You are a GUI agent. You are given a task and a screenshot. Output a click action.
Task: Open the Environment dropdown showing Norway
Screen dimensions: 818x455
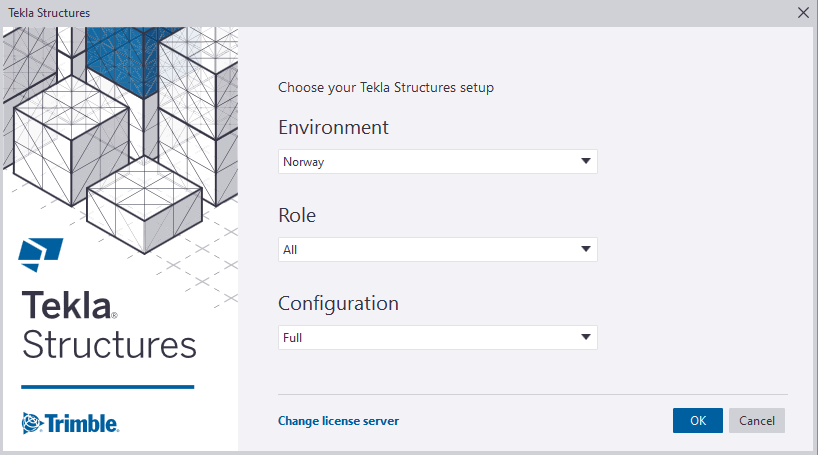438,162
